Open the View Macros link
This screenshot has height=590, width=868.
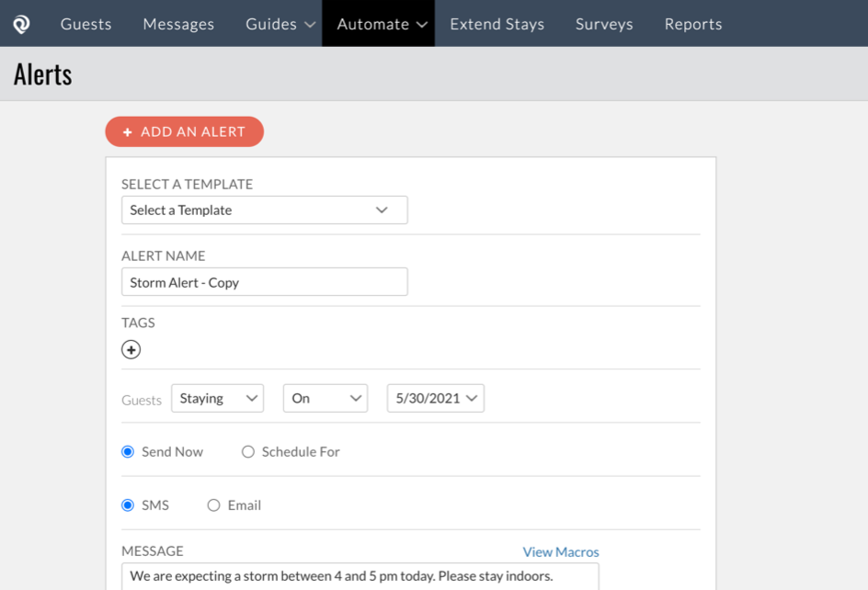click(x=560, y=551)
